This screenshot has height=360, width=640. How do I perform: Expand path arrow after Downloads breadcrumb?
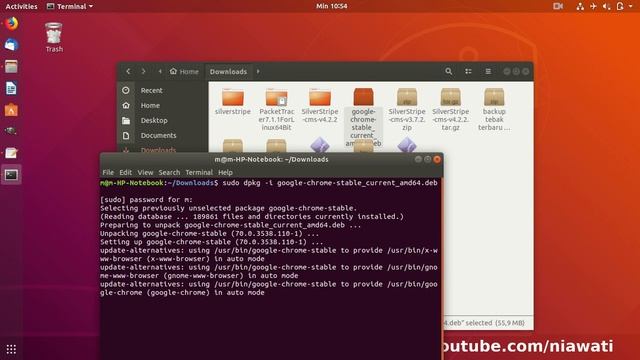tap(258, 71)
